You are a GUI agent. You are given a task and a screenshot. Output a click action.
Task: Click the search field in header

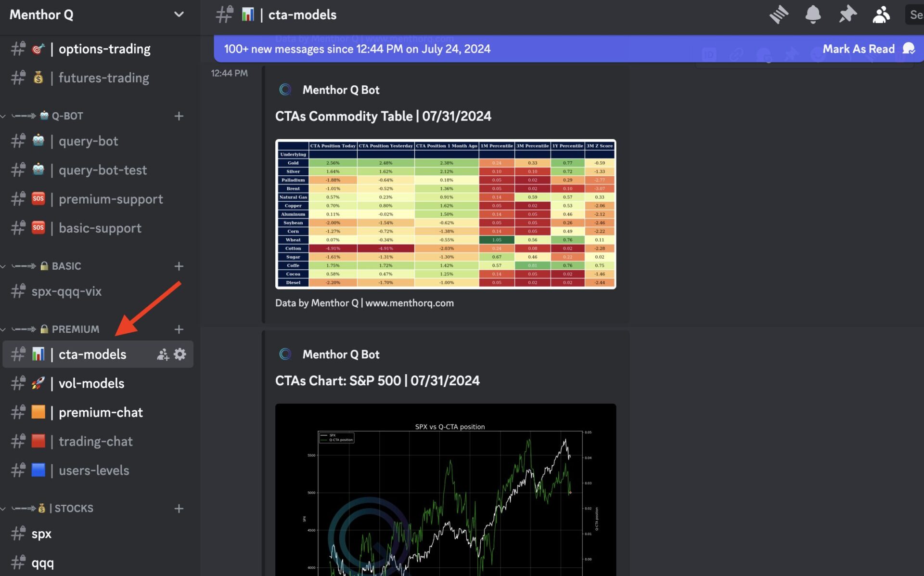coord(914,14)
